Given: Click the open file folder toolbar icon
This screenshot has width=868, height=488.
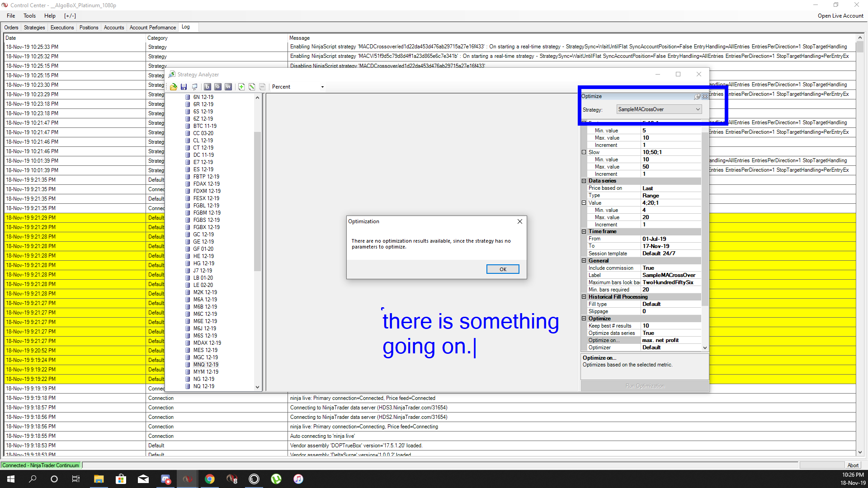Looking at the screenshot, I should [x=174, y=87].
